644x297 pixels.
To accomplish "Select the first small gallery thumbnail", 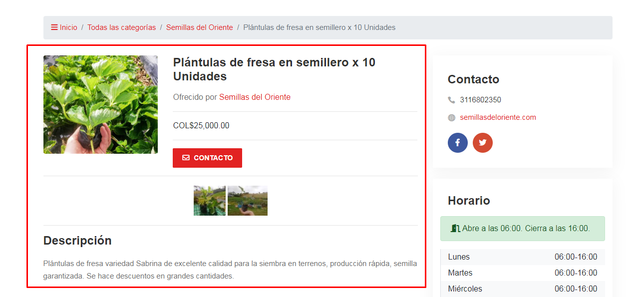I will pos(209,201).
